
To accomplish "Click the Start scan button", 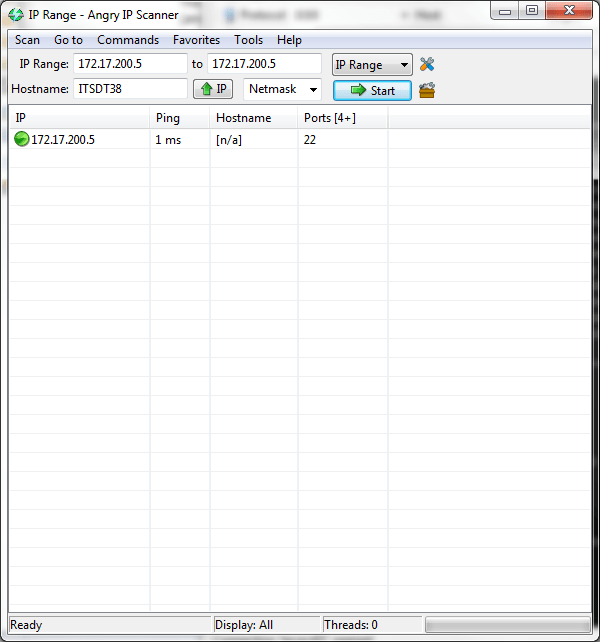I will (x=372, y=90).
